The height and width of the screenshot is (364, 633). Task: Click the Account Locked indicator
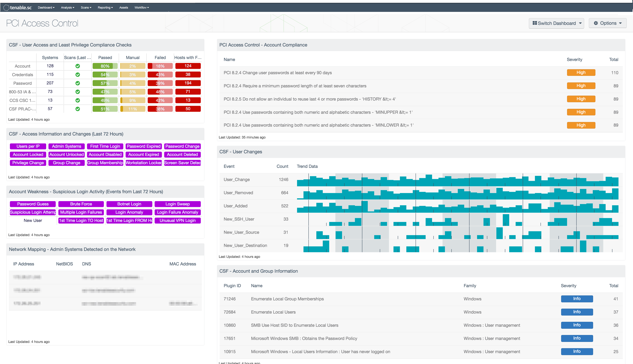(x=28, y=154)
